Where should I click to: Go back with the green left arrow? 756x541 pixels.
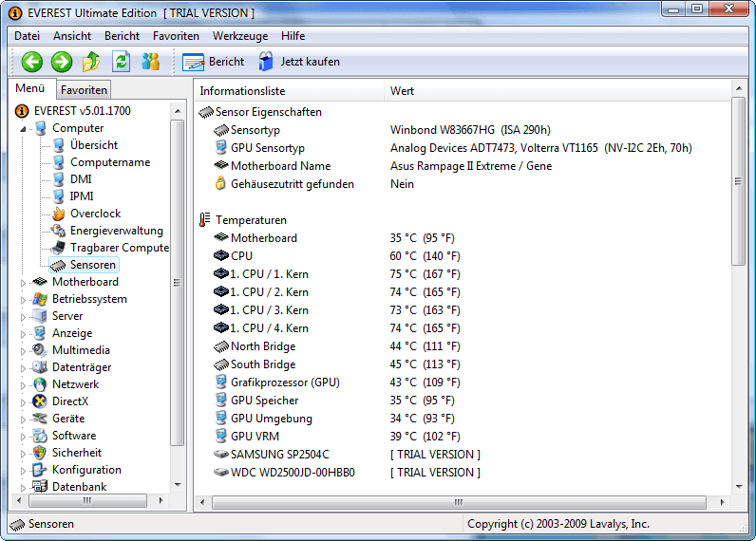pyautogui.click(x=32, y=62)
